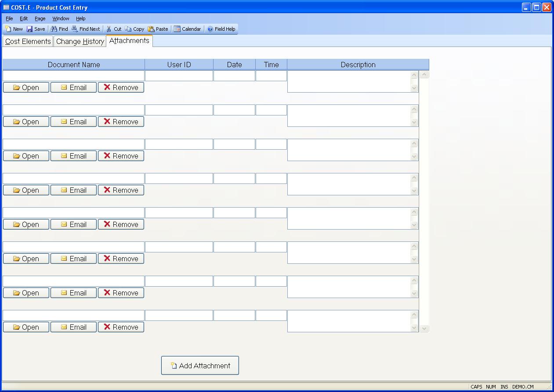
Task: Click Email button in second attachment row
Action: [x=73, y=122]
